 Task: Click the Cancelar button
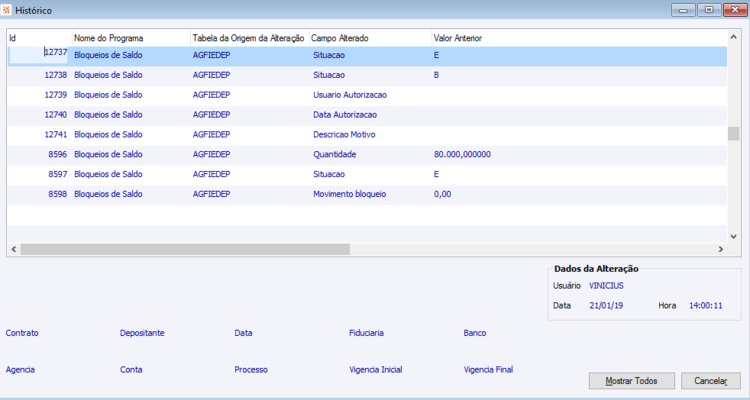point(711,381)
